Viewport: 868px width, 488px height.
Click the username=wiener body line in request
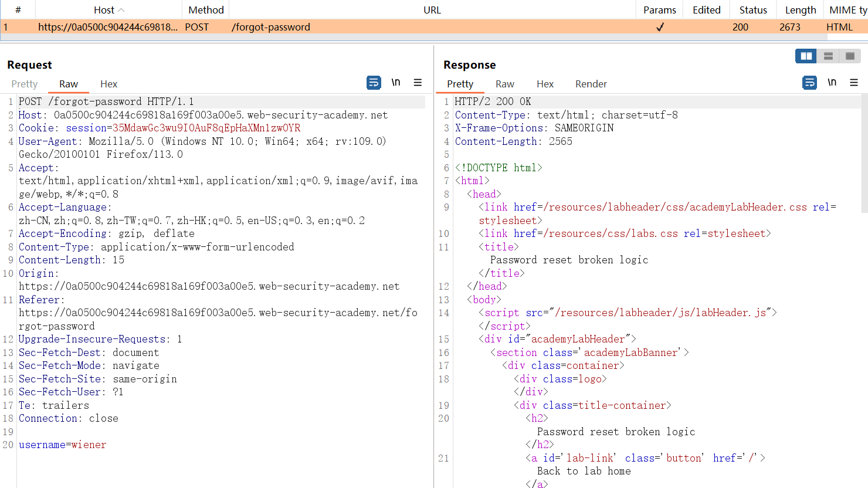click(x=63, y=445)
